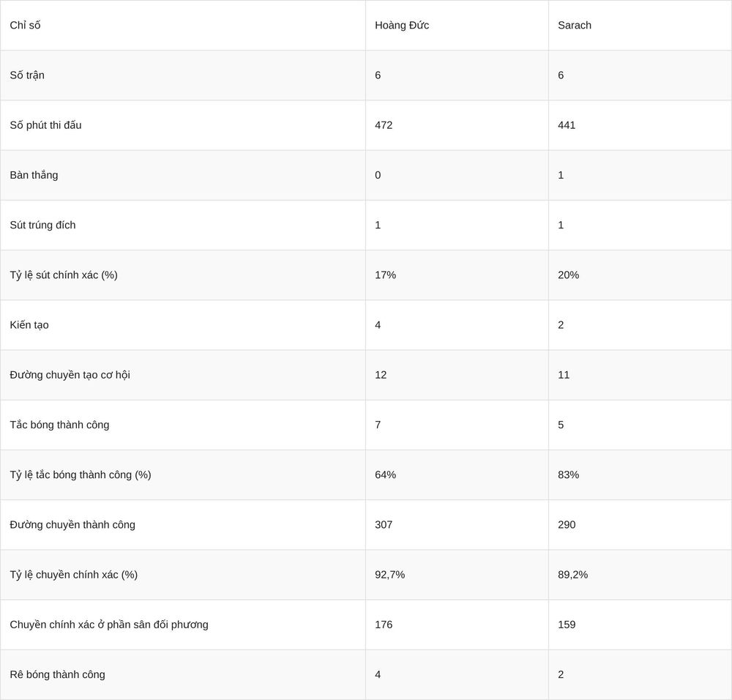Click the Số trận row label

point(27,75)
